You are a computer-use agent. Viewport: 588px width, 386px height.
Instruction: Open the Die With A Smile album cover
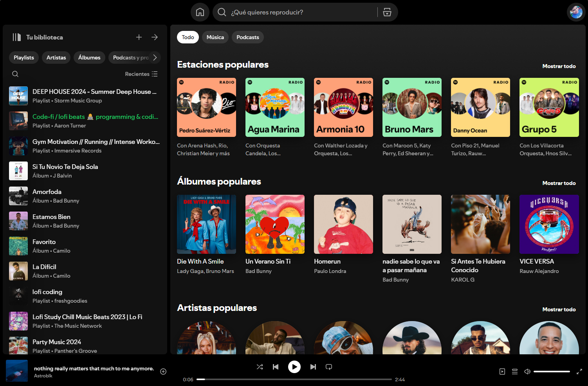(x=206, y=224)
